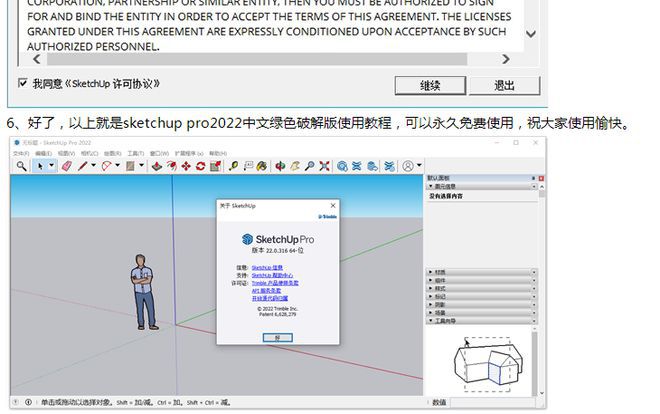Open the account icon dropdown arrow
This screenshot has width=660, height=414.
click(x=419, y=165)
